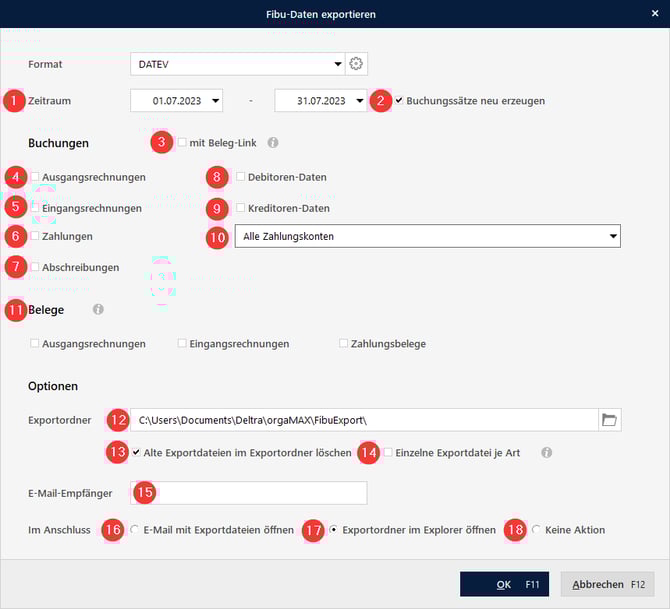Image resolution: width=670 pixels, height=609 pixels.
Task: Select Exportordner im Explorer öffnen radio
Action: [334, 530]
